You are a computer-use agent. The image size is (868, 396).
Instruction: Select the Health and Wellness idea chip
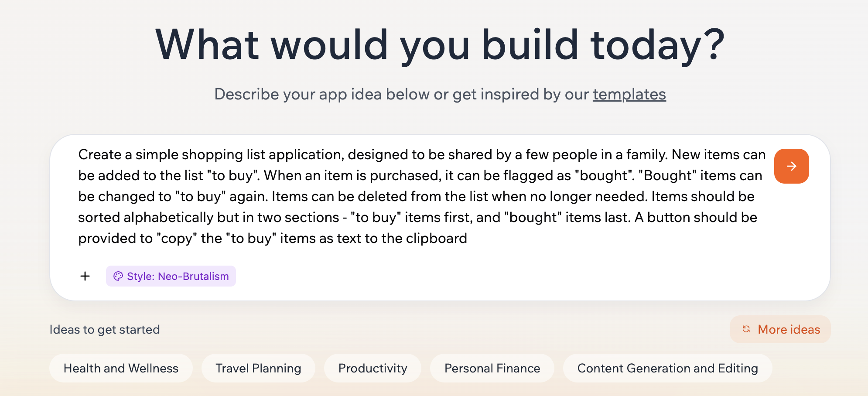tap(121, 368)
